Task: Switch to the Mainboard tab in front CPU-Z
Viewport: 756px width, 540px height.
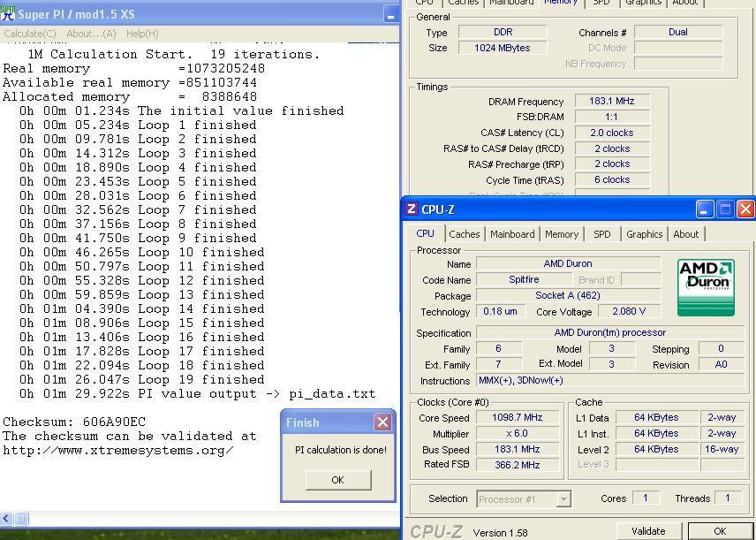Action: (x=512, y=234)
